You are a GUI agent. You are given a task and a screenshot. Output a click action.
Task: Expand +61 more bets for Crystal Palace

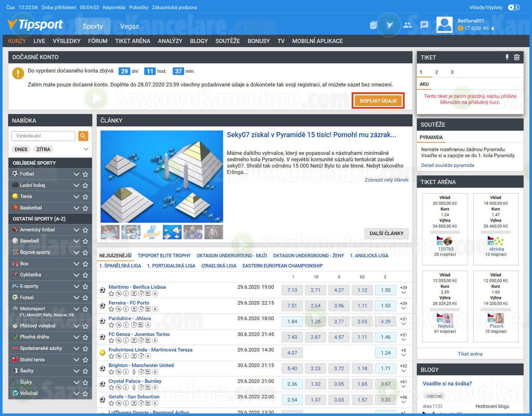[x=404, y=384]
